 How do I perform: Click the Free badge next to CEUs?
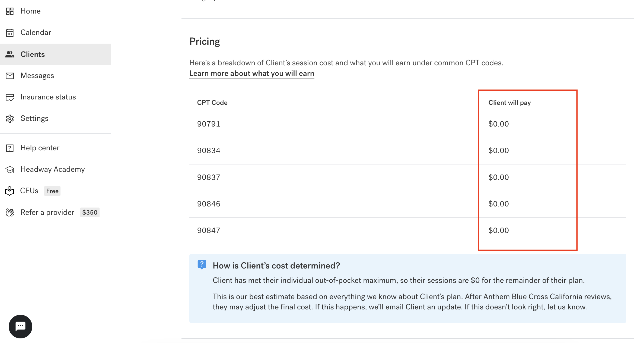pos(52,191)
